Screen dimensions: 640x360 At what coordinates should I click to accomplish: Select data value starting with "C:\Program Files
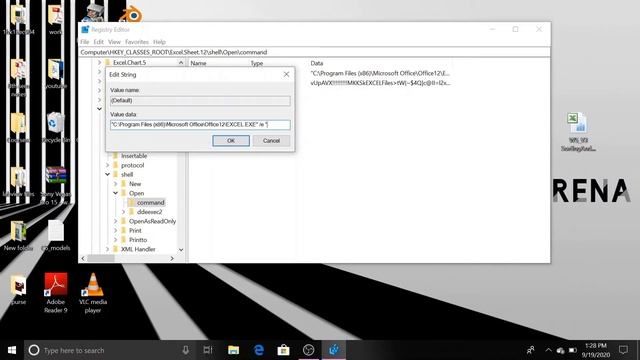coord(380,73)
